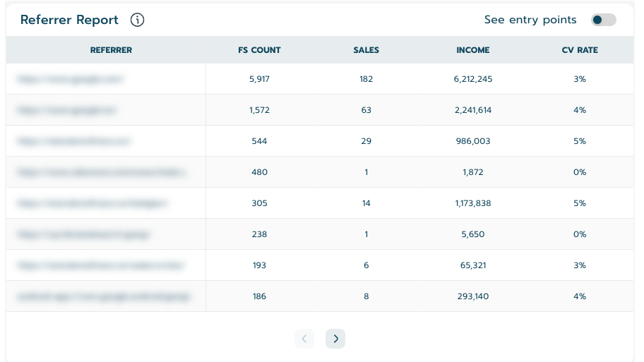
Task: Sort by the CV RATE column header
Action: point(579,50)
